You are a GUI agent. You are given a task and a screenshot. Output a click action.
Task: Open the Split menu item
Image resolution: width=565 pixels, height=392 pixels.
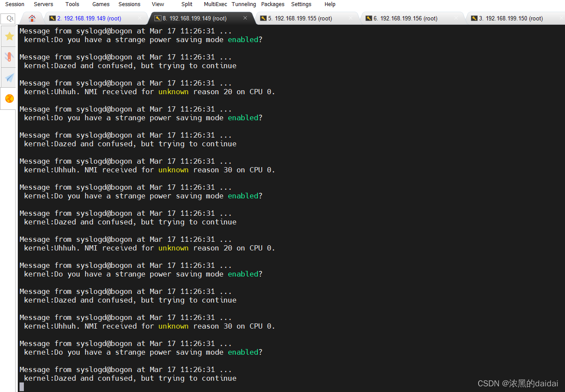(187, 4)
